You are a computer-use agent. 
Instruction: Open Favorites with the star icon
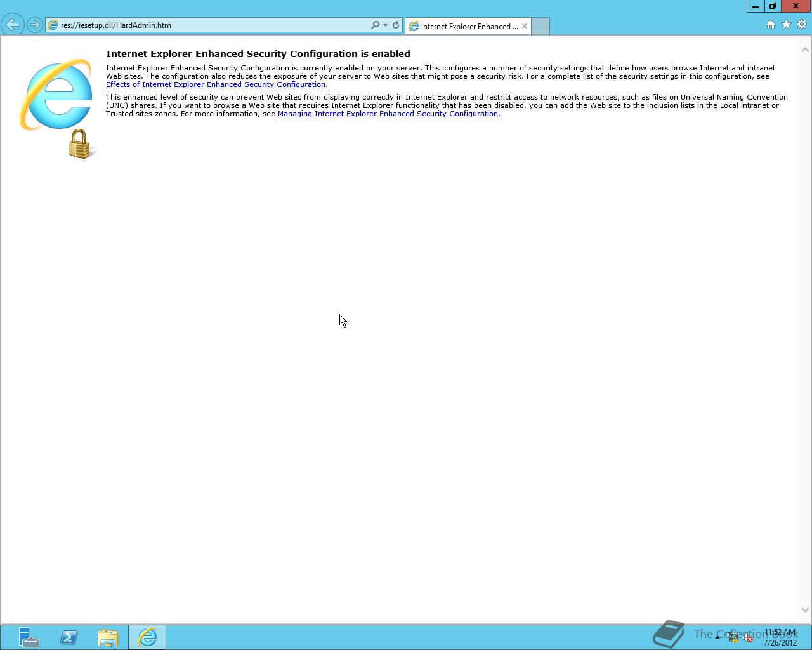tap(786, 25)
